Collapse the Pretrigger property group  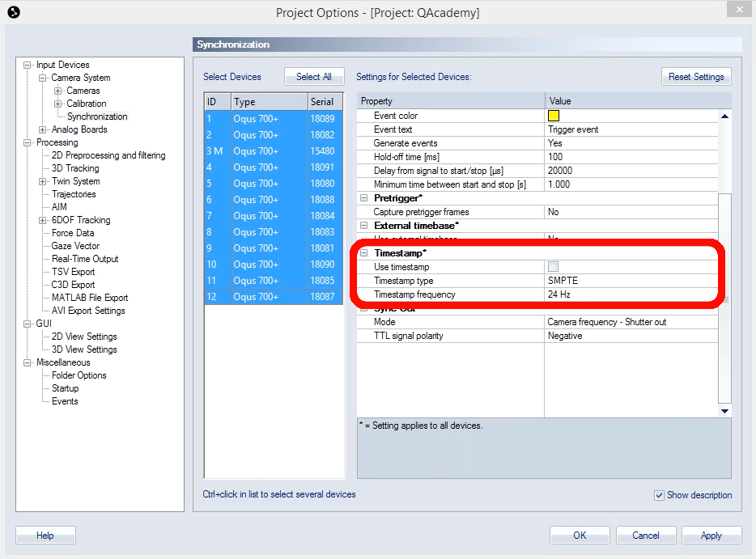pyautogui.click(x=364, y=198)
